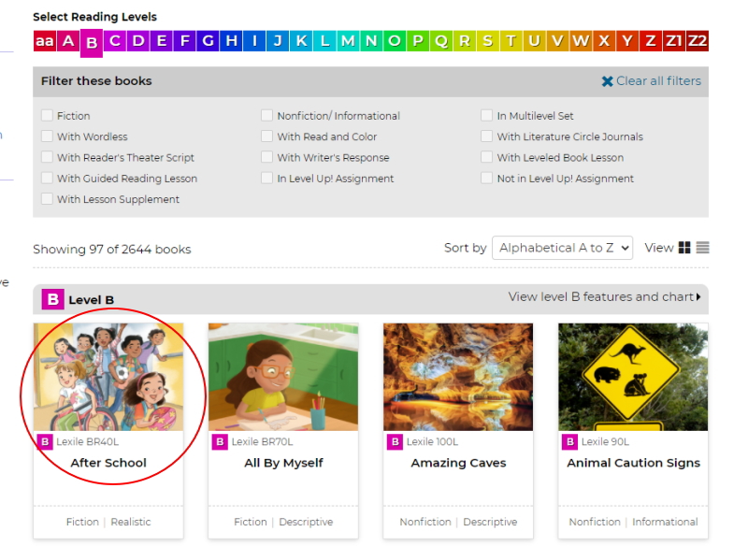Image resolution: width=748 pixels, height=560 pixels.
Task: Select reading level O
Action: (x=395, y=40)
